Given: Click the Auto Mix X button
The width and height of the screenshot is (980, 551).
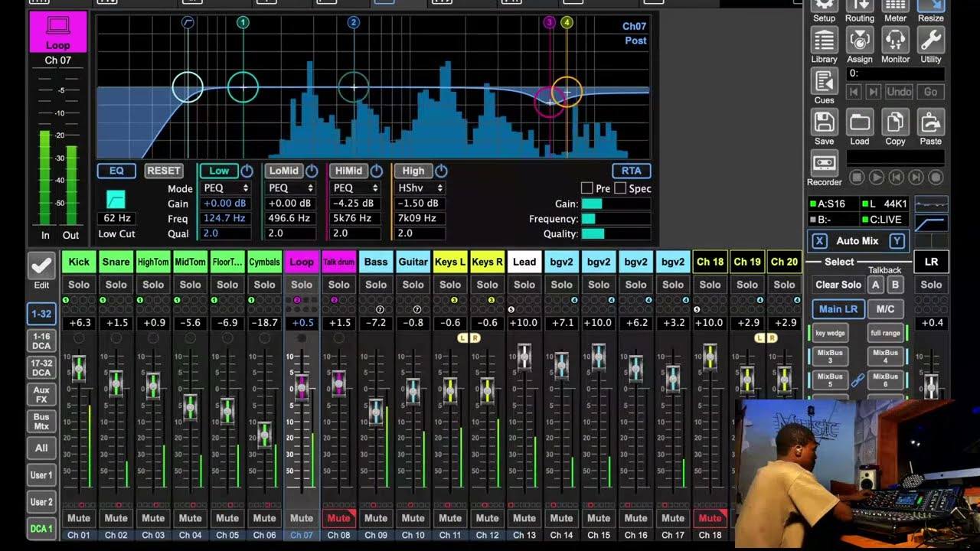Looking at the screenshot, I should (x=819, y=241).
